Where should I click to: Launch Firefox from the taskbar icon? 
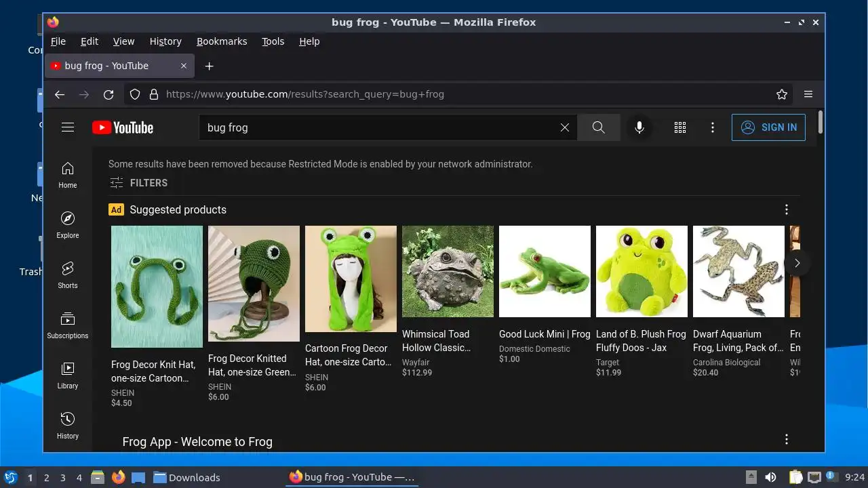(119, 477)
